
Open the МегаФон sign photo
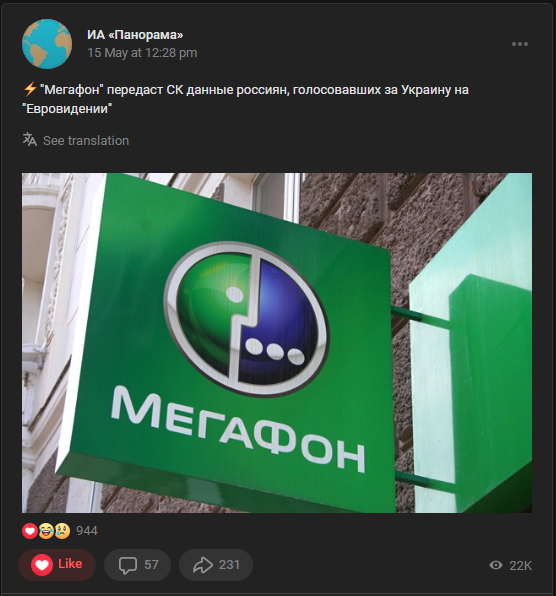click(277, 343)
